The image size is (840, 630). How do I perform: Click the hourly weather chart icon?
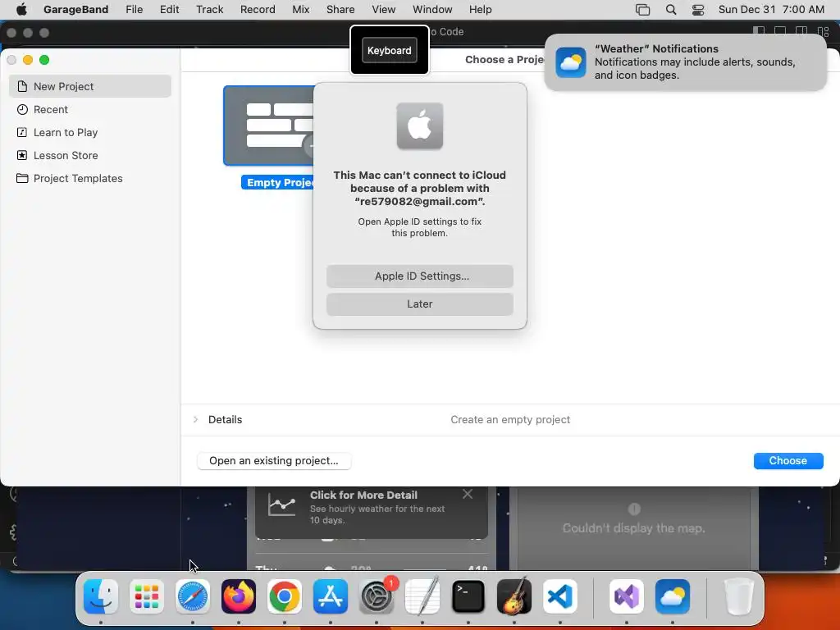pos(282,505)
